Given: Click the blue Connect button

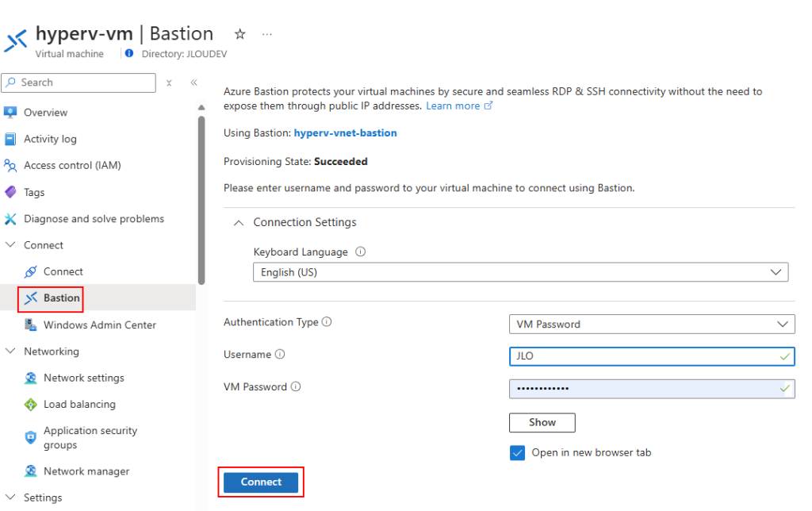Looking at the screenshot, I should pos(261,482).
